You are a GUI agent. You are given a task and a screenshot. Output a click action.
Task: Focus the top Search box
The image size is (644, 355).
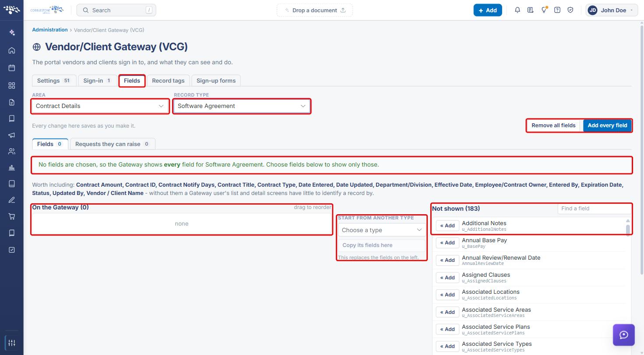(116, 10)
